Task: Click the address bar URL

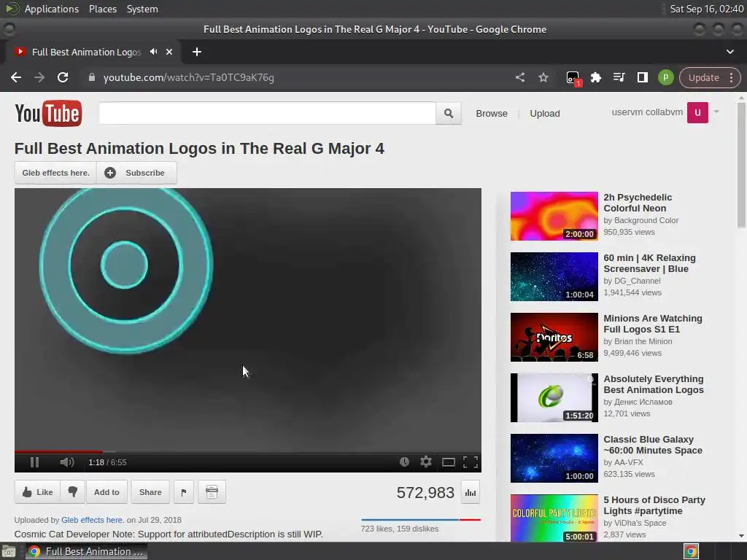Action: click(189, 77)
